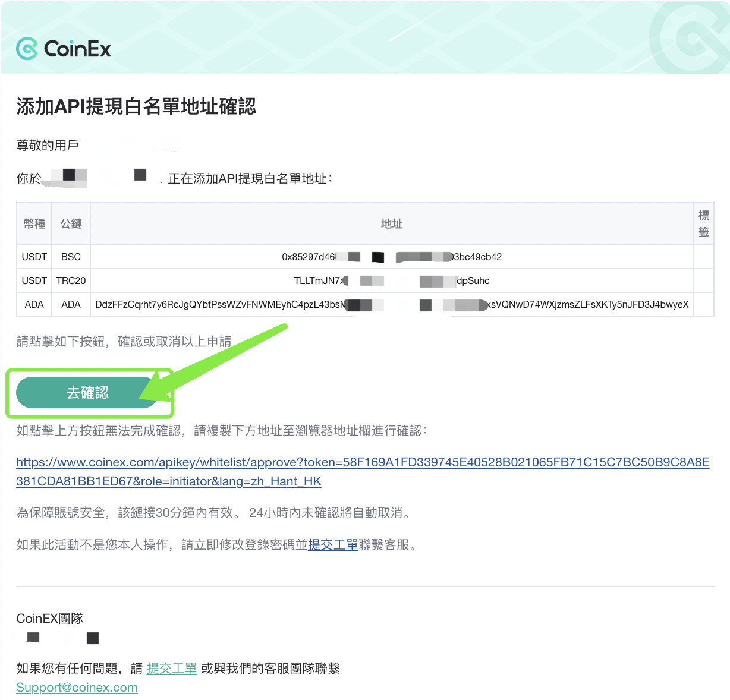Click the TRC20 address starting with TLLTmJN7
Image resolution: width=730 pixels, height=700 pixels.
click(x=392, y=281)
